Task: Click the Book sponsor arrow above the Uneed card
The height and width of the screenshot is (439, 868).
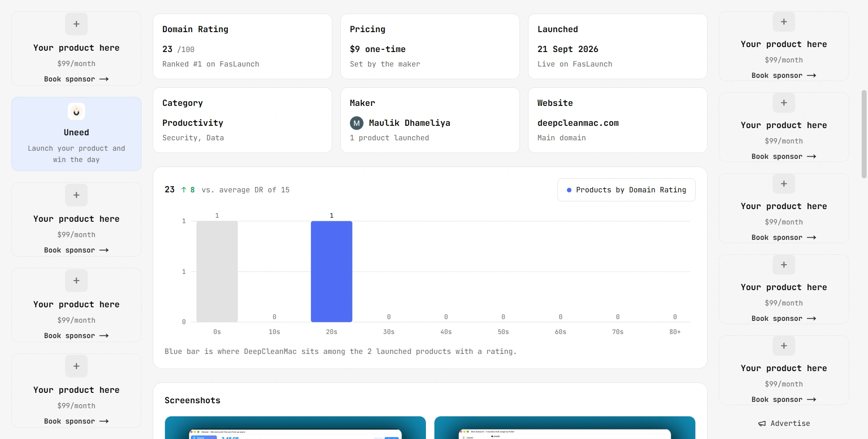Action: [x=104, y=79]
